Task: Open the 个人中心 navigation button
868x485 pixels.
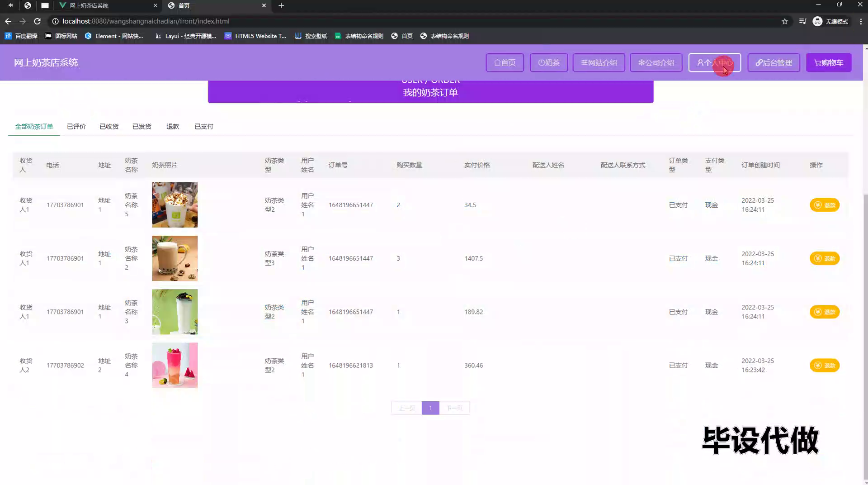Action: tap(715, 62)
